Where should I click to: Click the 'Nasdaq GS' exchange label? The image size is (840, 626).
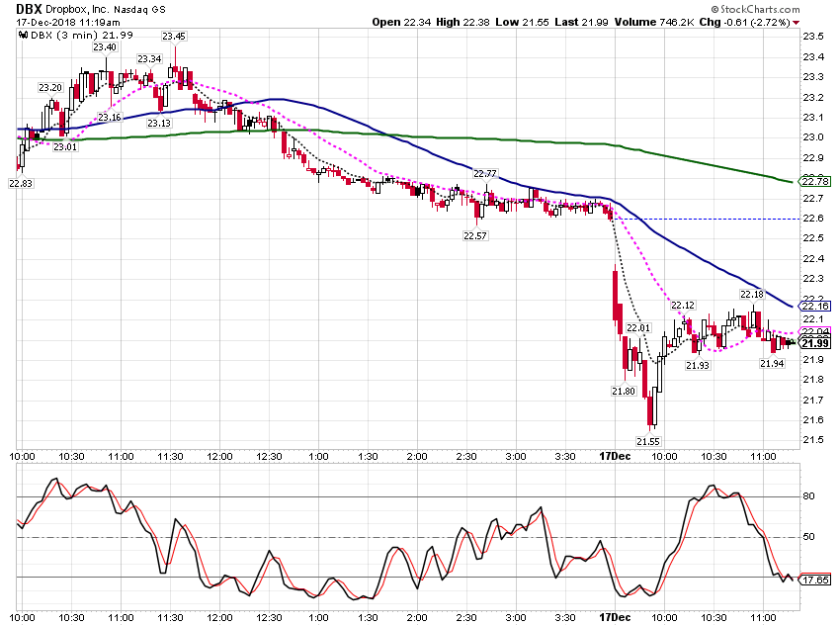click(139, 10)
